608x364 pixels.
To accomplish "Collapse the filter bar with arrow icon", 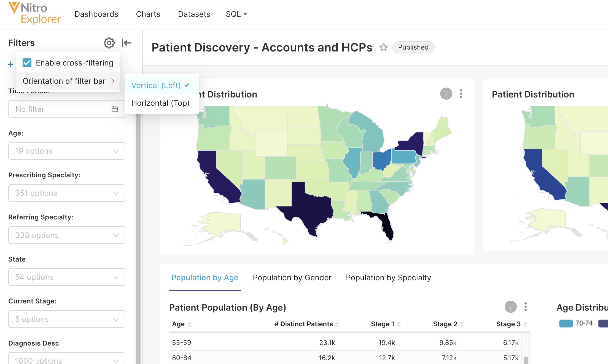I will coord(126,43).
